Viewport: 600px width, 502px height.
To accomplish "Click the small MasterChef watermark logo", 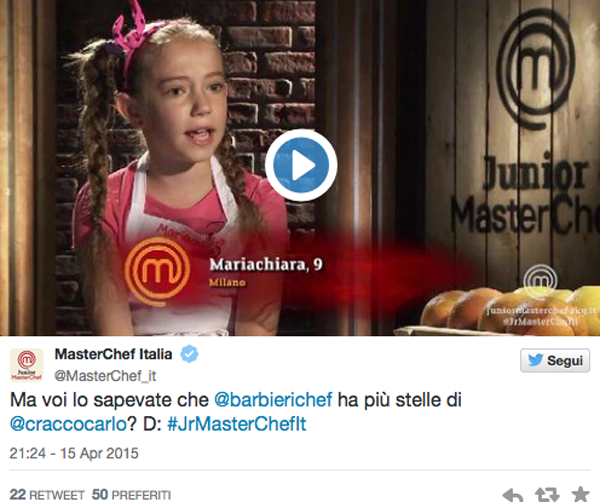I will (x=540, y=282).
